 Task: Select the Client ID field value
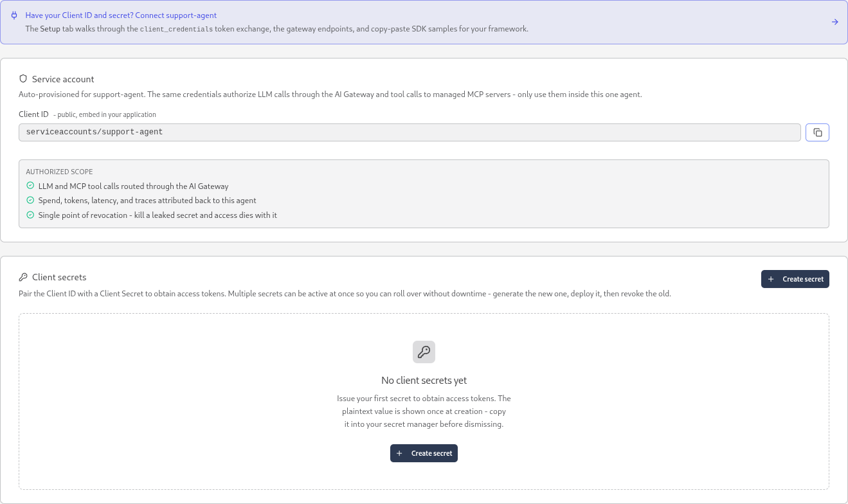coord(410,132)
